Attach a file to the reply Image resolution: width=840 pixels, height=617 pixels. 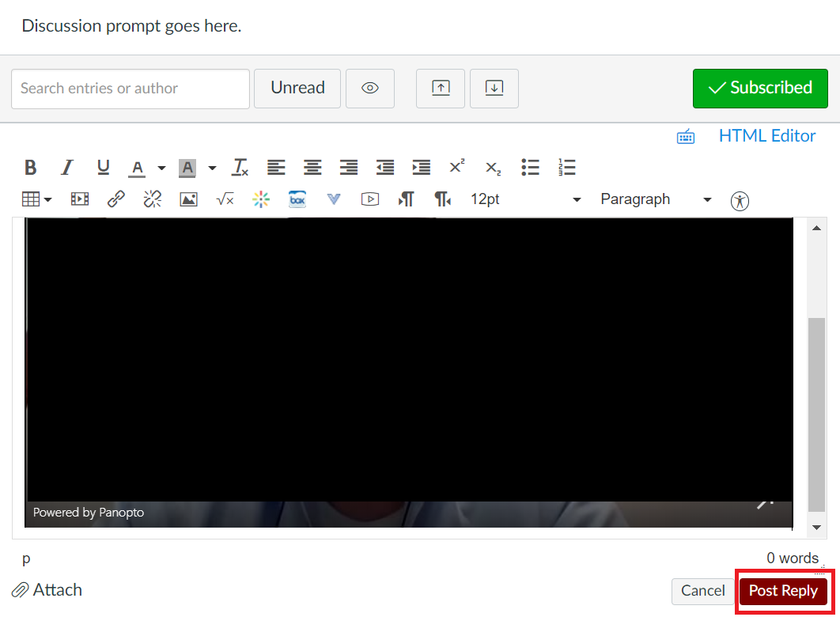(x=47, y=589)
